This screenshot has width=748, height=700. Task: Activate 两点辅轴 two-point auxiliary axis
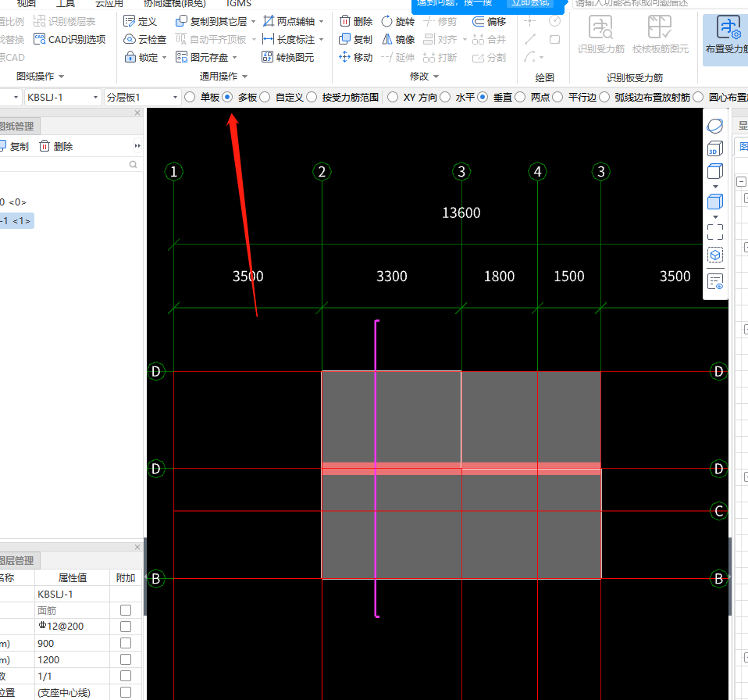coord(289,21)
